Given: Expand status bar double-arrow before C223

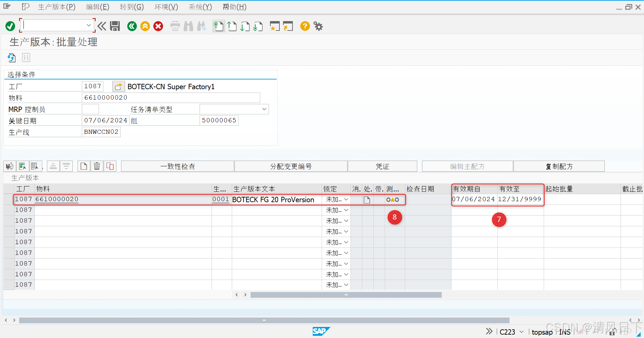Looking at the screenshot, I should click(x=489, y=331).
